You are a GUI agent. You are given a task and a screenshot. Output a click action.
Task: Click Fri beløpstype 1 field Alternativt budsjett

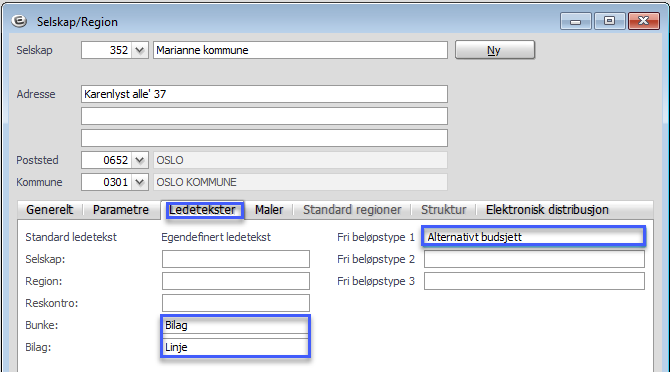click(534, 237)
